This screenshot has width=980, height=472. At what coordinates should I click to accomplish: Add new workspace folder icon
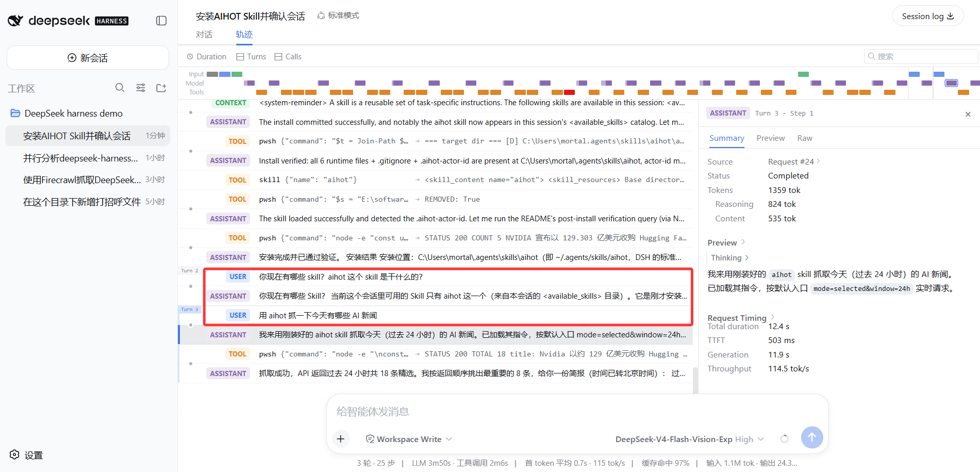point(161,88)
